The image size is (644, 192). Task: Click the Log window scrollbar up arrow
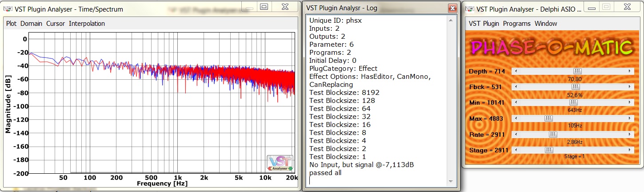coord(452,20)
